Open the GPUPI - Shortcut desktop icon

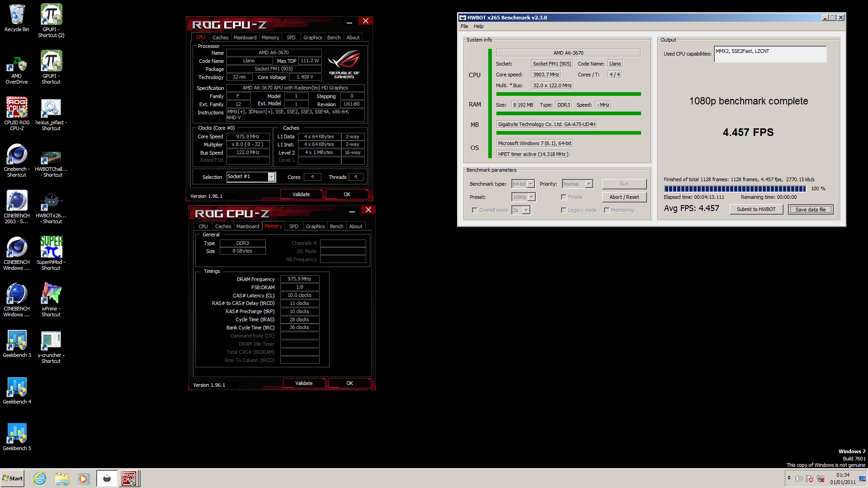[51, 67]
